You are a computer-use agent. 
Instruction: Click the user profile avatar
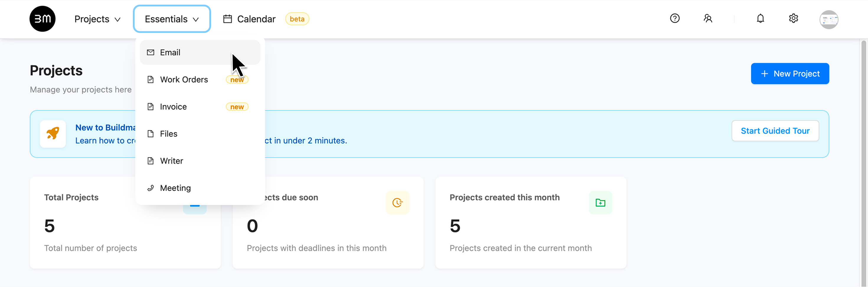tap(828, 19)
